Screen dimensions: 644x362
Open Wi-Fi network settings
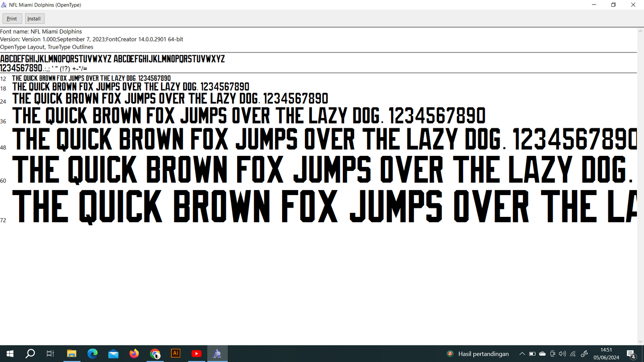573,354
